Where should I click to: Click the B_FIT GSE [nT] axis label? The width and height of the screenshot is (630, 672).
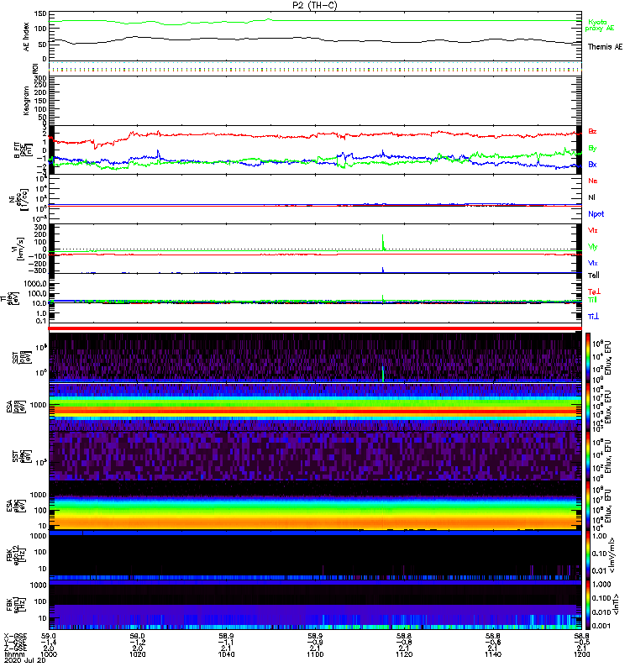point(23,150)
